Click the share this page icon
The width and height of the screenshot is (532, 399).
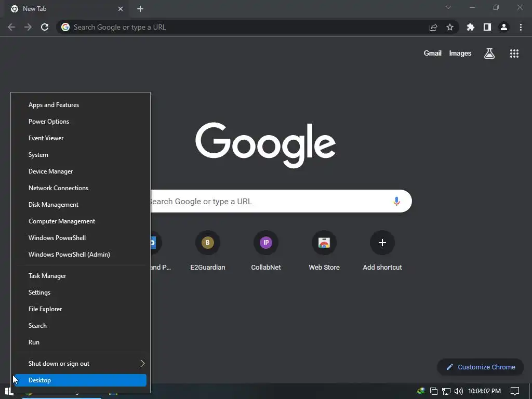coord(433,27)
